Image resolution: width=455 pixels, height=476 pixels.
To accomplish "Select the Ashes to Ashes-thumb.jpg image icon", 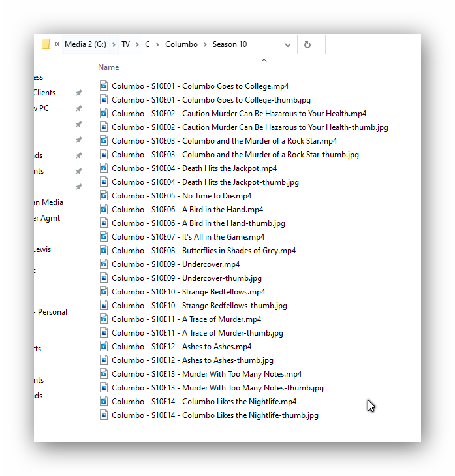I will coord(104,360).
